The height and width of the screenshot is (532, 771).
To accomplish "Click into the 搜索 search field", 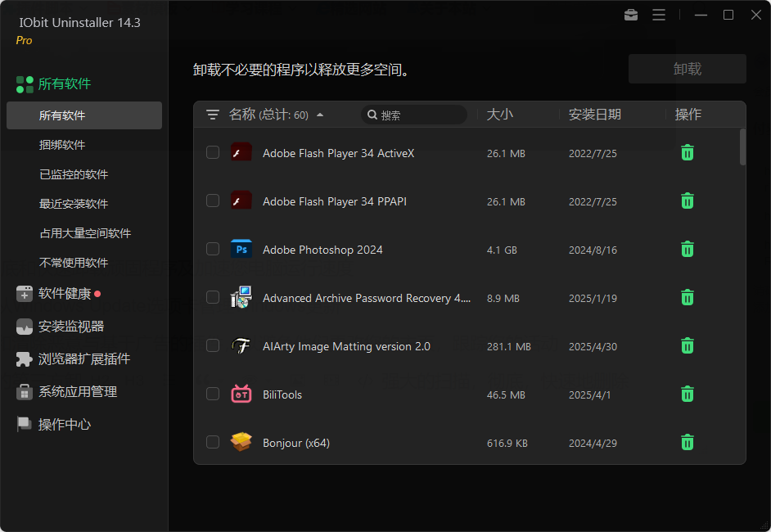I will tap(419, 115).
